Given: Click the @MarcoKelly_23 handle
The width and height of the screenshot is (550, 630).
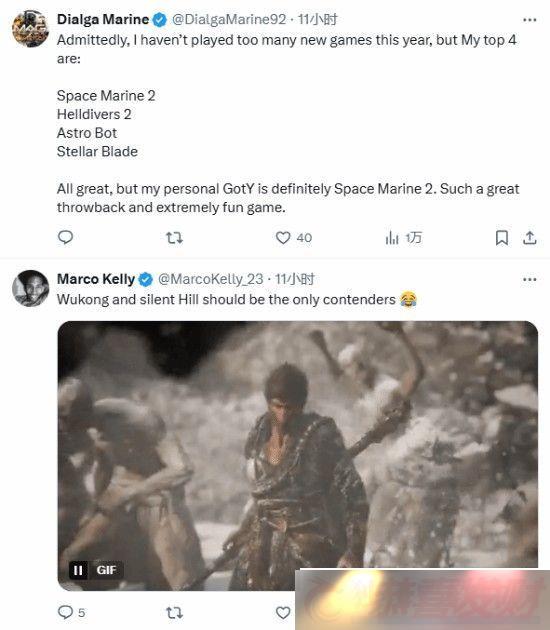Looking at the screenshot, I should click(211, 279).
